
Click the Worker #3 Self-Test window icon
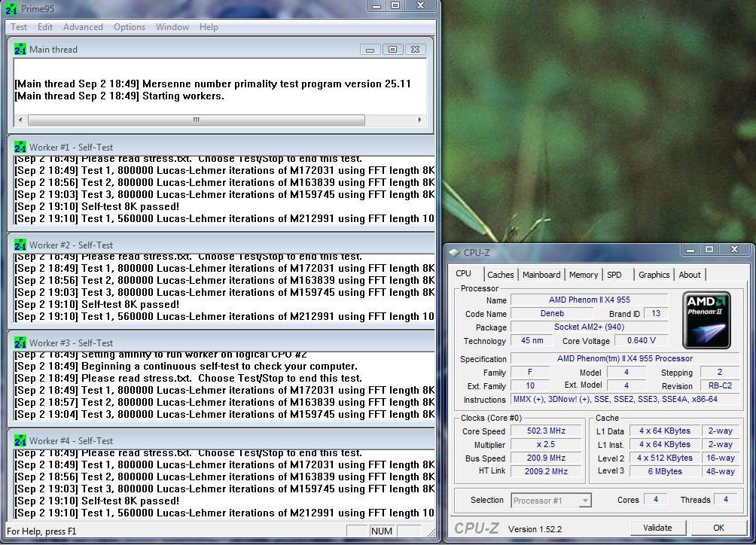20,343
